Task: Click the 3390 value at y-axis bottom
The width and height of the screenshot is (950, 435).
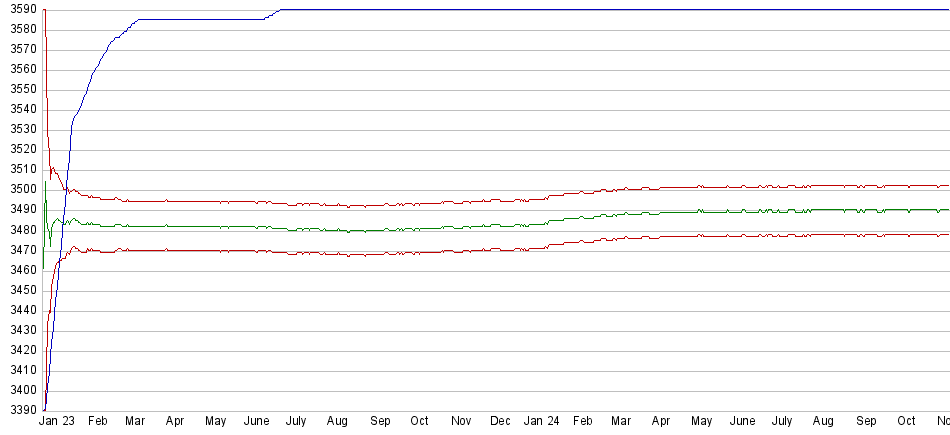Action: (x=20, y=411)
